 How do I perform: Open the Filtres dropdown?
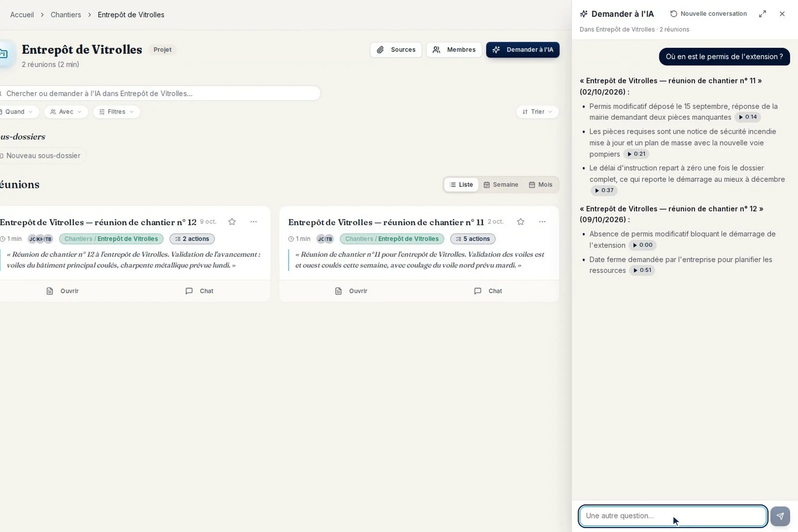116,112
